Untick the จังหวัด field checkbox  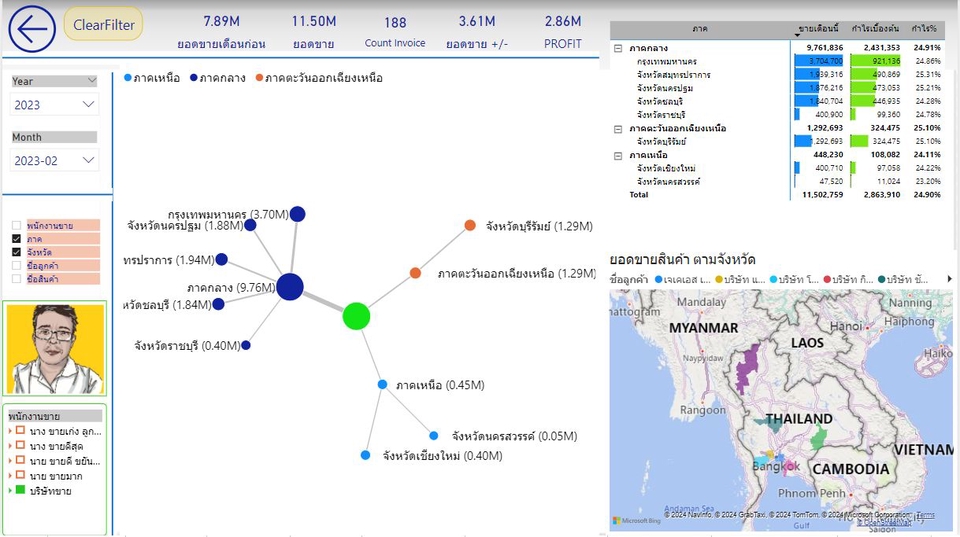click(17, 252)
